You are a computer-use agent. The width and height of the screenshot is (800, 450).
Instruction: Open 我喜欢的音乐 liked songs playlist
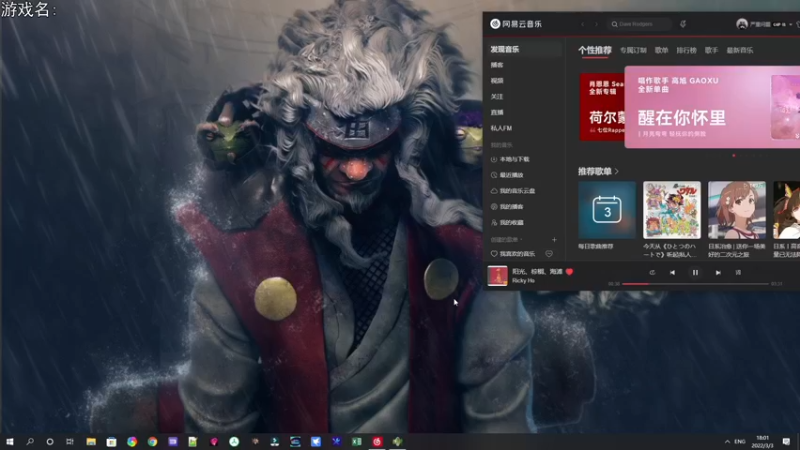pos(513,254)
